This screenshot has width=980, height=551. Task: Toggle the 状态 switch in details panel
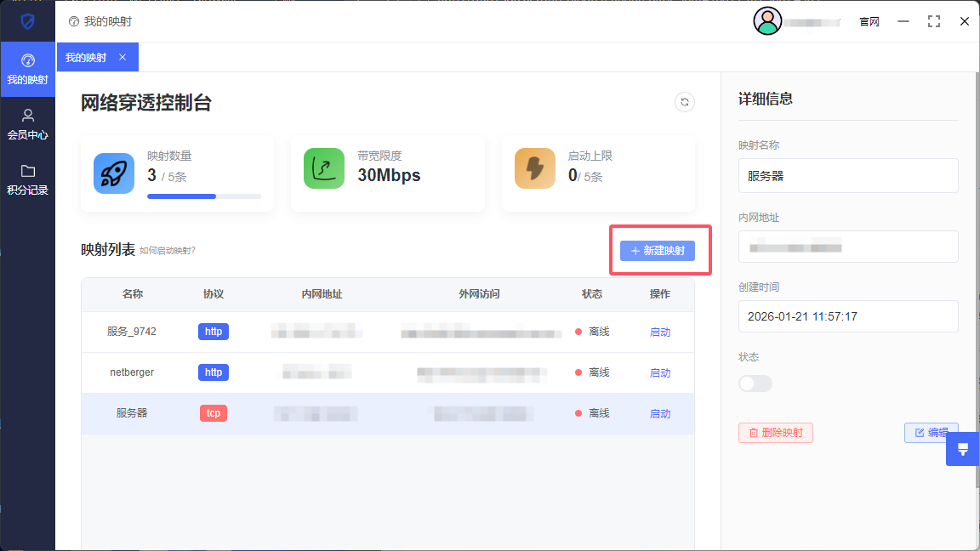(755, 383)
